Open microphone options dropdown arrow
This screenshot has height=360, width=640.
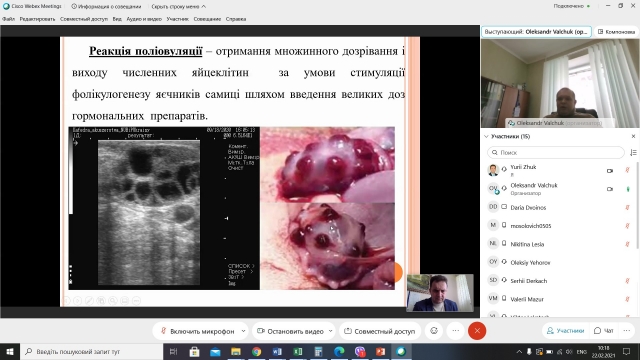pyautogui.click(x=243, y=331)
